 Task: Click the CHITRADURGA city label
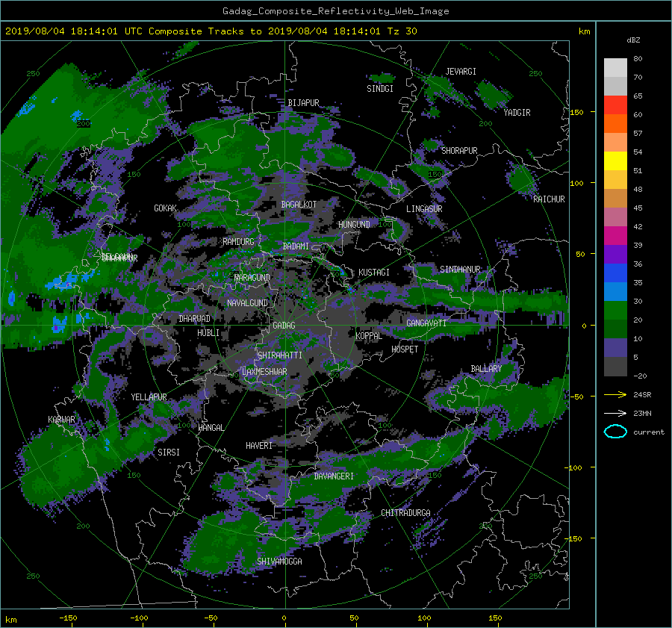(405, 513)
